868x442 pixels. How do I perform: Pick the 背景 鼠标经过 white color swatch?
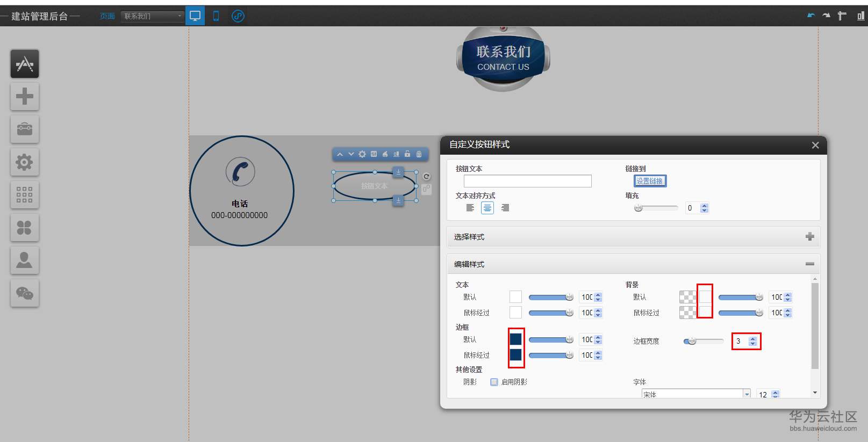705,311
